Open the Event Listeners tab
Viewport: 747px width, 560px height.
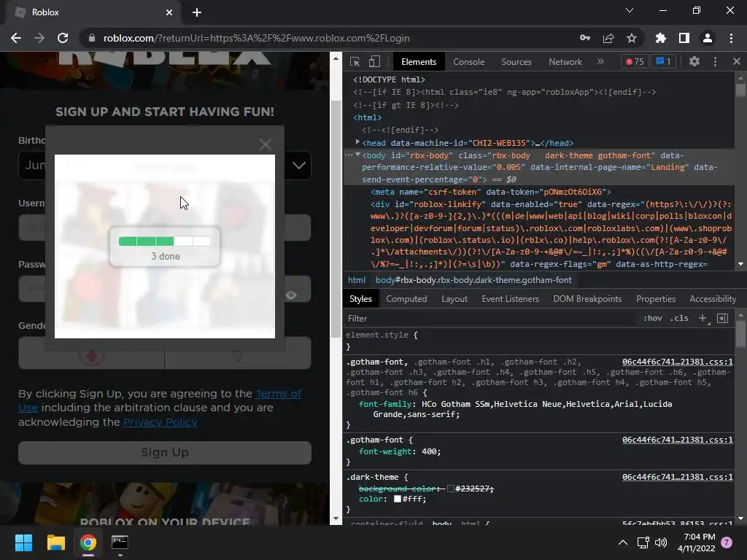coord(510,299)
